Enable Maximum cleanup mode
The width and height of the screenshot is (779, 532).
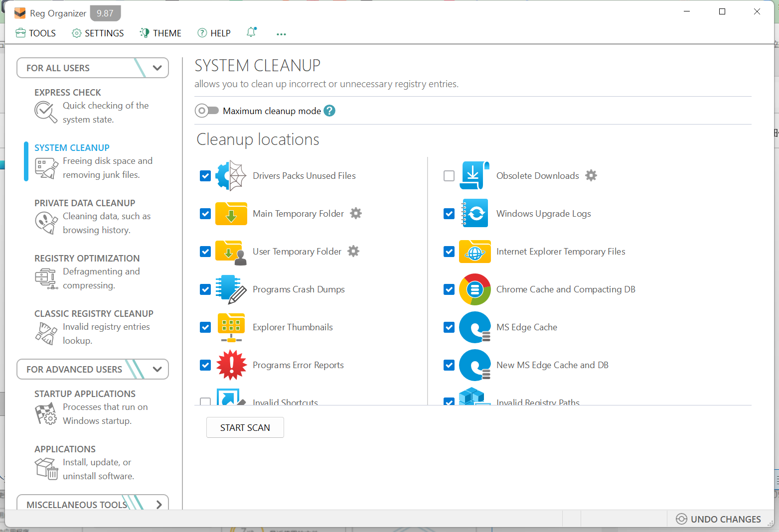[207, 111]
